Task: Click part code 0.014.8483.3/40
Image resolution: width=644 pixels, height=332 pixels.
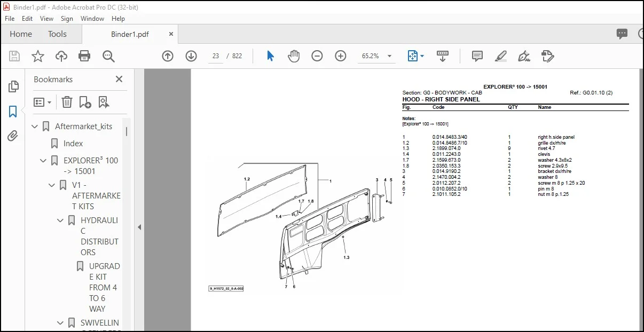Action: tap(450, 137)
